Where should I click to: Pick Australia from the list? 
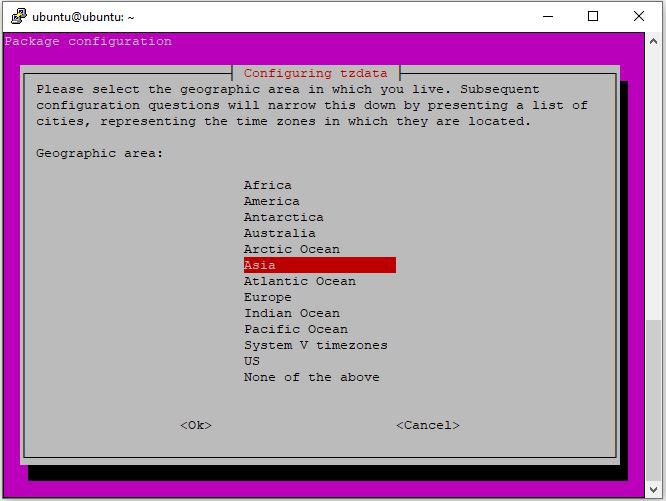tap(280, 233)
